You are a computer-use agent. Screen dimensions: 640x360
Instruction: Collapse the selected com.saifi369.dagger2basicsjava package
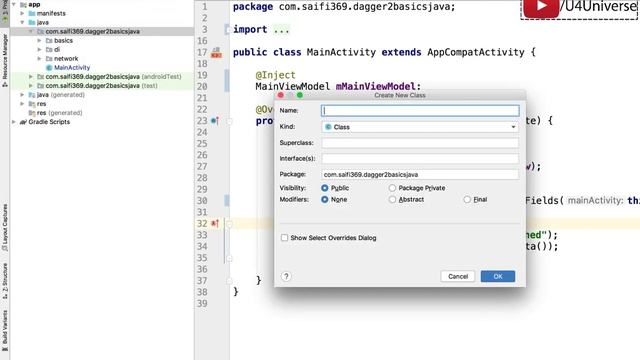(x=31, y=31)
